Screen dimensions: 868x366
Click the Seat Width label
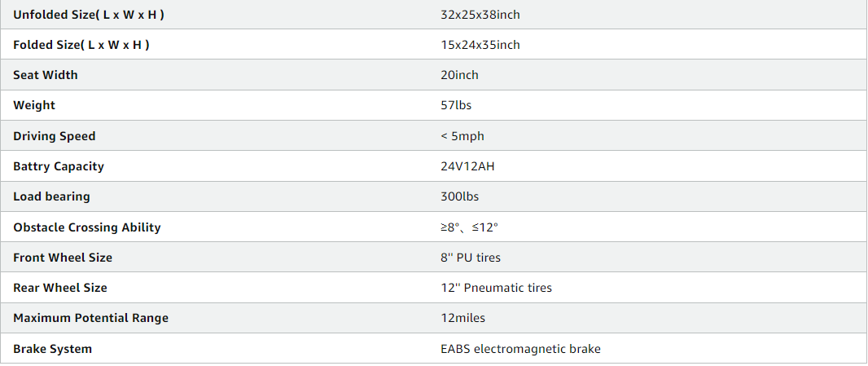[46, 75]
